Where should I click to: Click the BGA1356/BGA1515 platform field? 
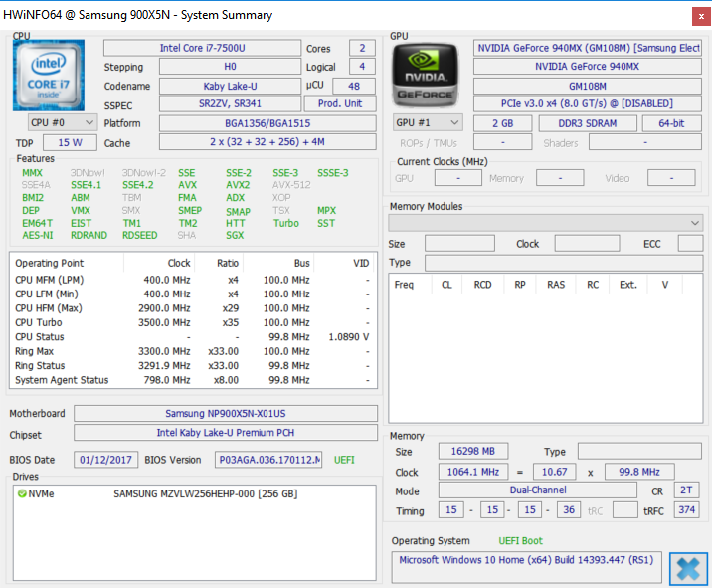[267, 123]
